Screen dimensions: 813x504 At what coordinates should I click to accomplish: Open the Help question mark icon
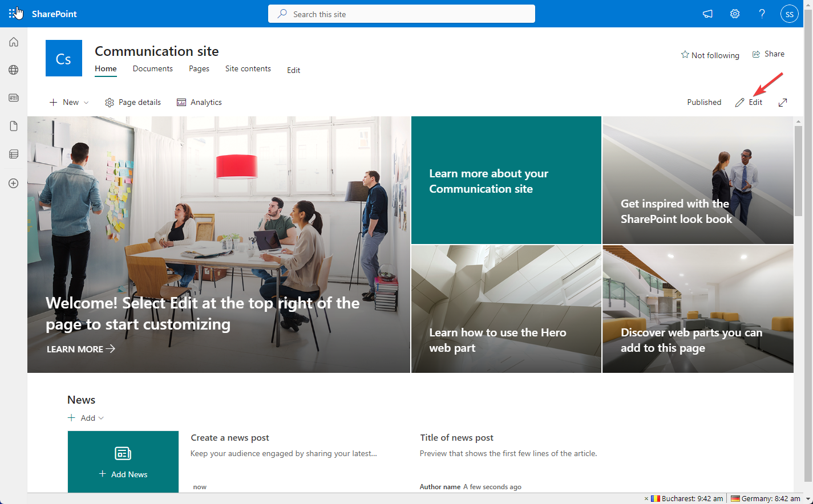pos(762,14)
